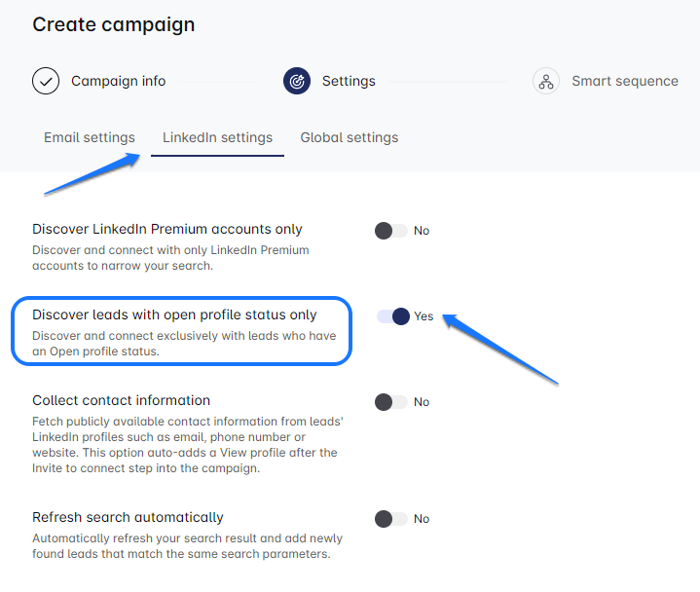Enable Collect contact information toggle
The height and width of the screenshot is (592, 700).
click(x=391, y=402)
